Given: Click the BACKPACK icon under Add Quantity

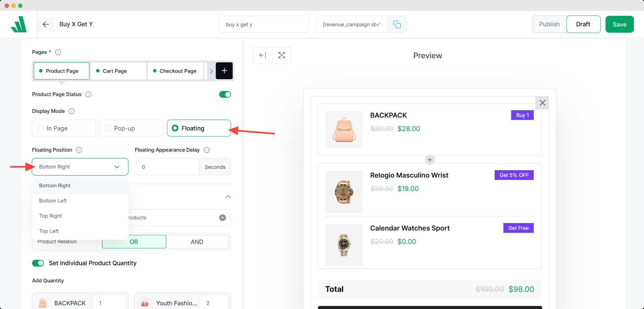Looking at the screenshot, I should (x=42, y=303).
